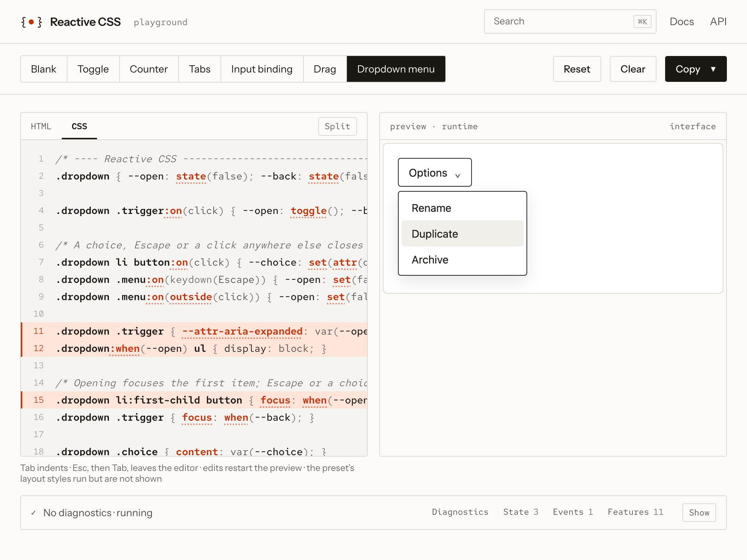This screenshot has height=560, width=747.
Task: Choose Rename from the dropdown menu
Action: (462, 208)
